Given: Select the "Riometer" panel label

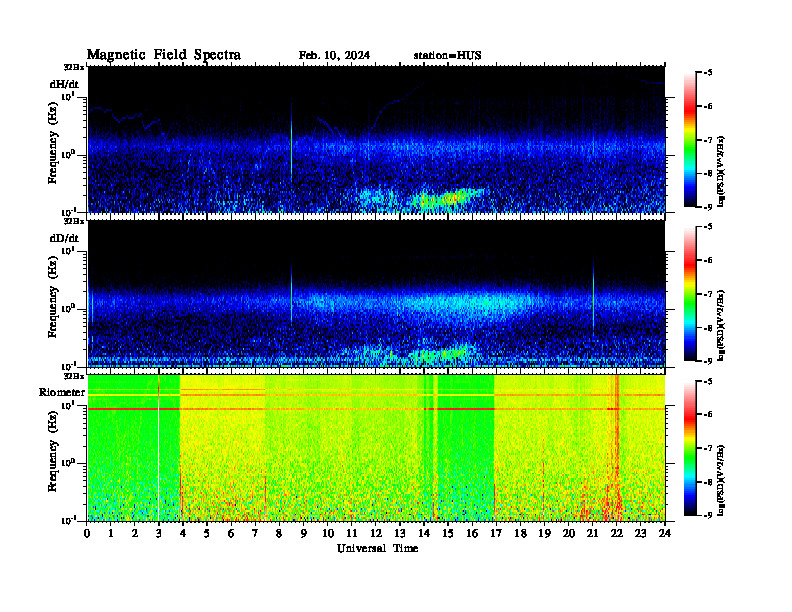Looking at the screenshot, I should (62, 392).
